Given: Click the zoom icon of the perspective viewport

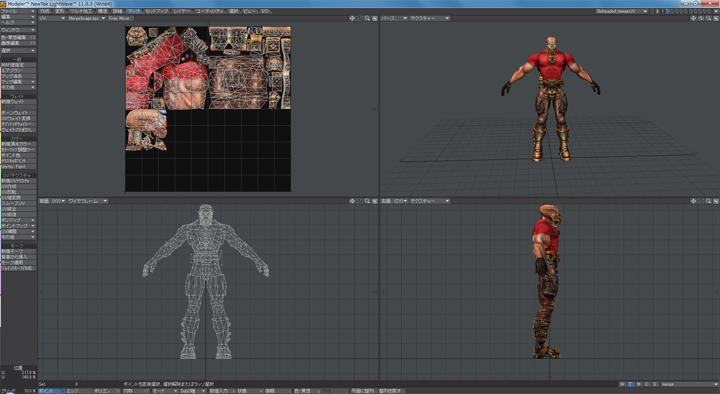Looking at the screenshot, I should pos(709,18).
